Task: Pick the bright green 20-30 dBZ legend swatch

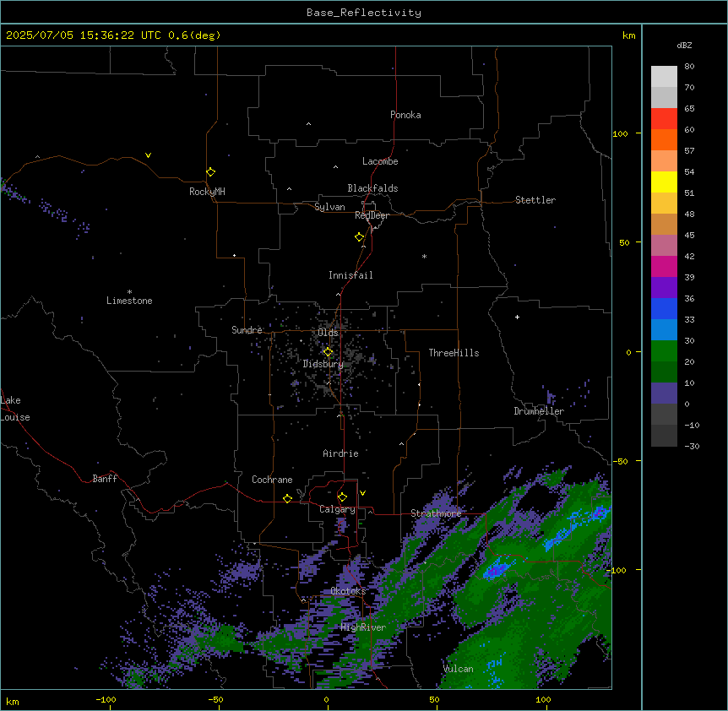Action: 664,351
